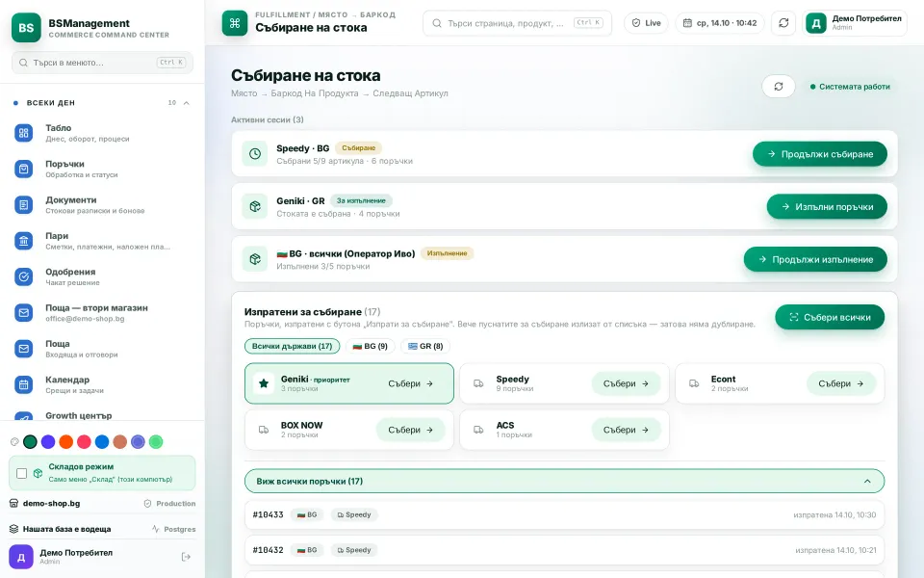Click the refresh button beside Системата работи
This screenshot has height=578, width=924.
[779, 87]
